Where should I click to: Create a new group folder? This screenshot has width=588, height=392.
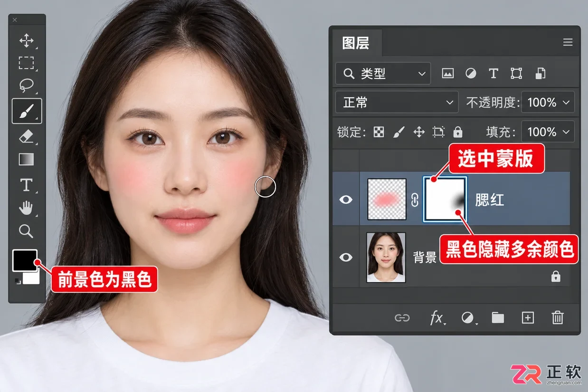[498, 318]
